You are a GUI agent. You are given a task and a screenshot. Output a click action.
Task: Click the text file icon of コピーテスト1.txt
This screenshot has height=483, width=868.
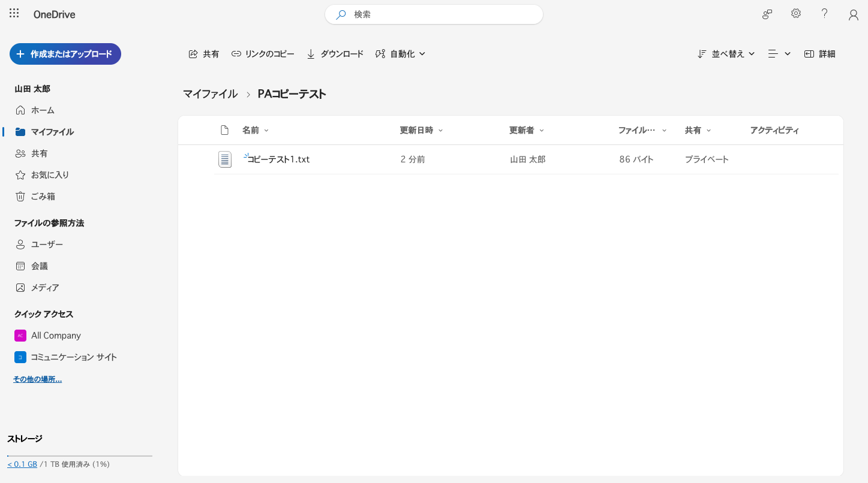coord(225,159)
